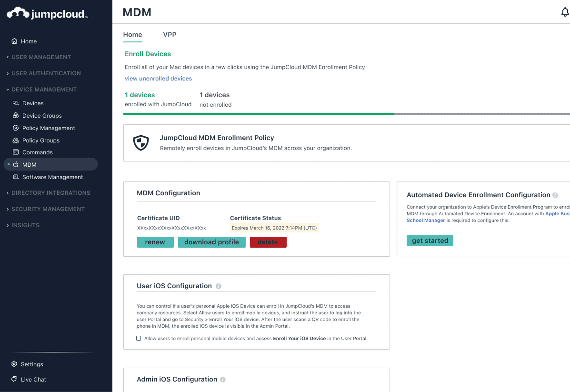Enable Allow users to enroll personal devices checkbox

139,338
